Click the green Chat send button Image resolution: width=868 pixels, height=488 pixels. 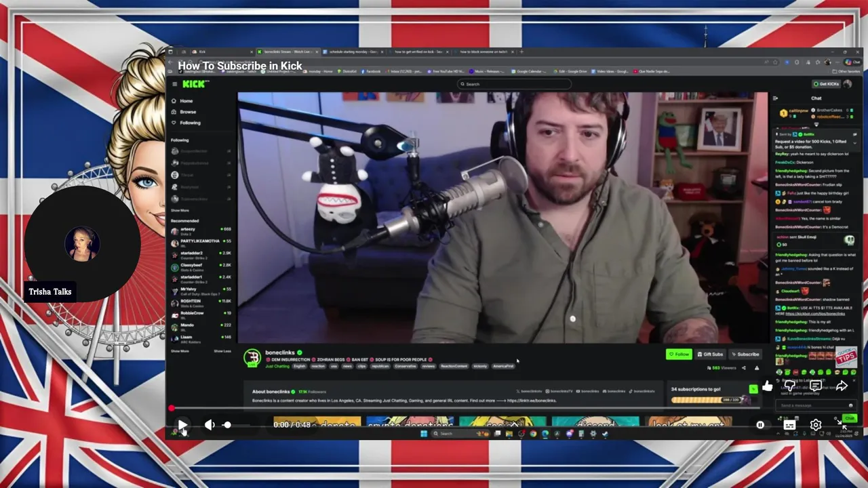pyautogui.click(x=849, y=418)
